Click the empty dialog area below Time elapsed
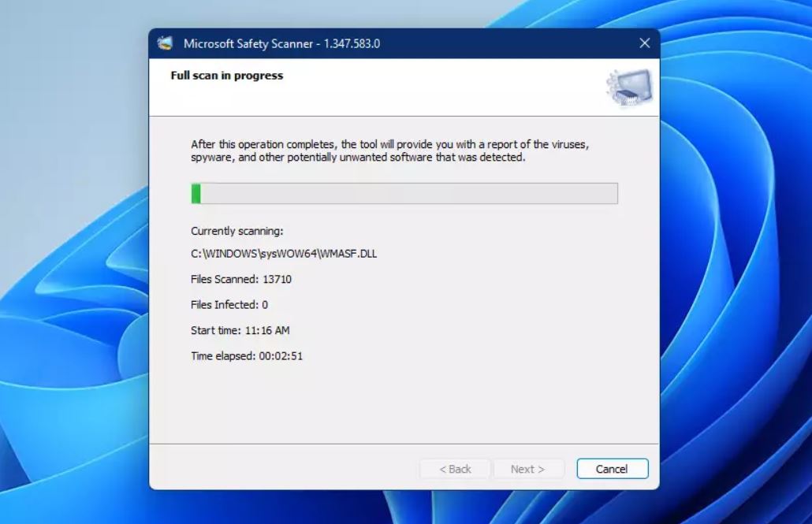812x524 pixels. click(x=402, y=402)
